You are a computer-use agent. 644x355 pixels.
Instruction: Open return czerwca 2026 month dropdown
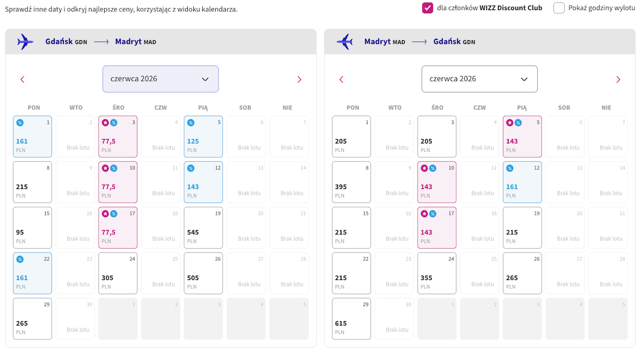click(479, 79)
